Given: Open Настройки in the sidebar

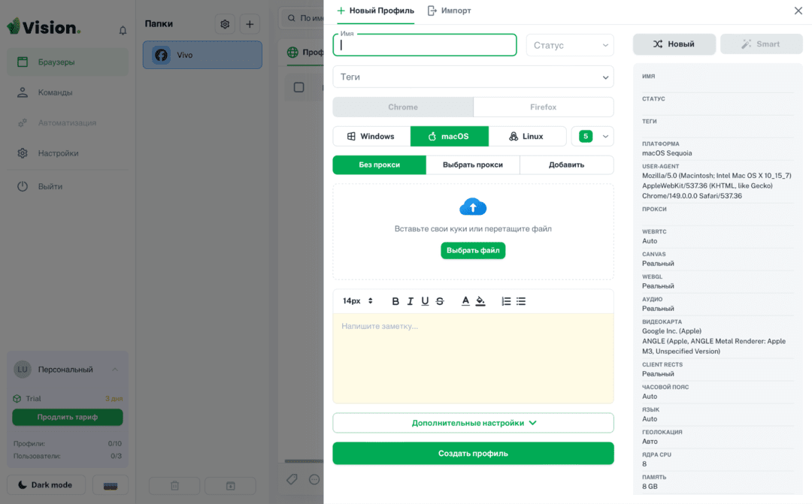Looking at the screenshot, I should click(68, 153).
